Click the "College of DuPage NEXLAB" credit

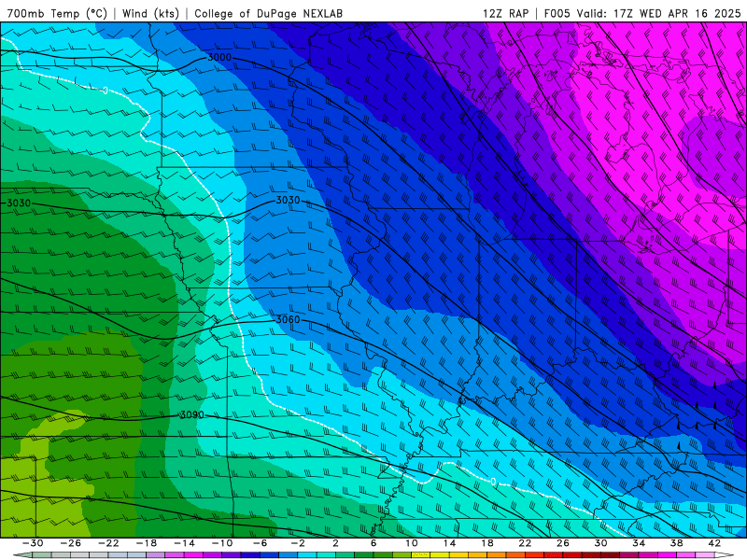pos(268,13)
